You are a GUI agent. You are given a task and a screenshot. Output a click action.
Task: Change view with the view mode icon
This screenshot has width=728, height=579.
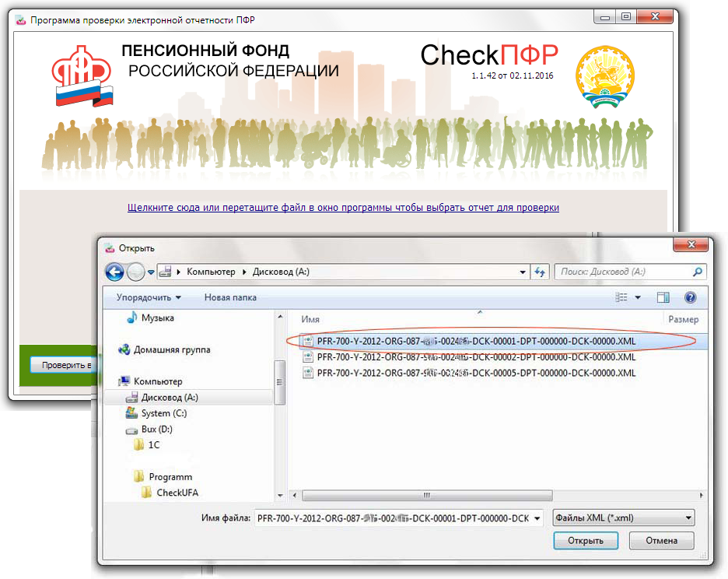tap(621, 297)
